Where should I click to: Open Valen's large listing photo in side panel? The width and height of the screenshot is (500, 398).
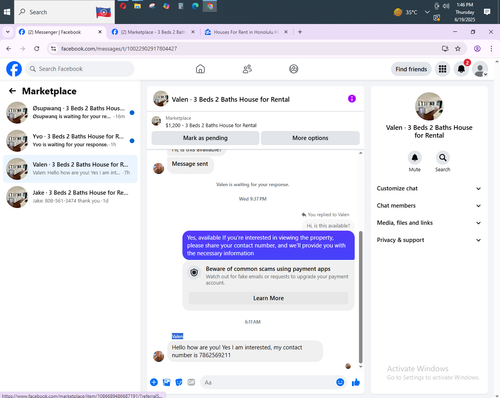click(x=429, y=106)
